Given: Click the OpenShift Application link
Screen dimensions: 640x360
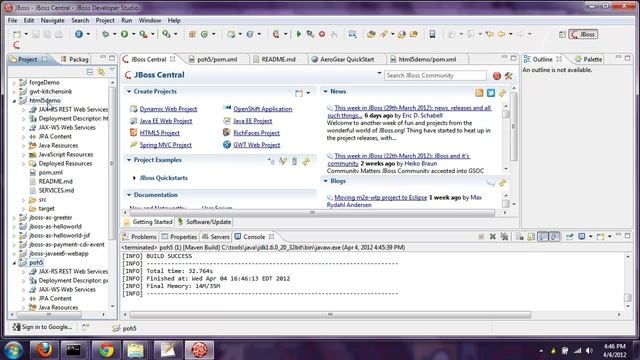Looking at the screenshot, I should coord(262,109).
